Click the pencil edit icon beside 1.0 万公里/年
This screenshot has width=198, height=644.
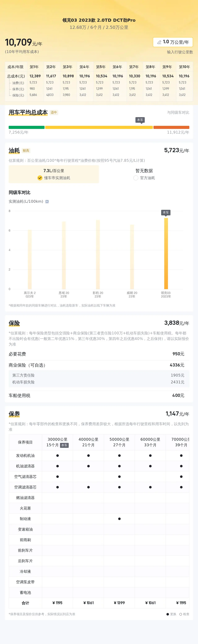coord(159,42)
